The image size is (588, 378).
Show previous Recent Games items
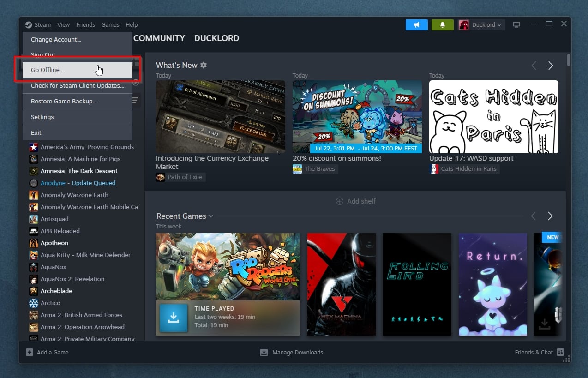pos(534,216)
